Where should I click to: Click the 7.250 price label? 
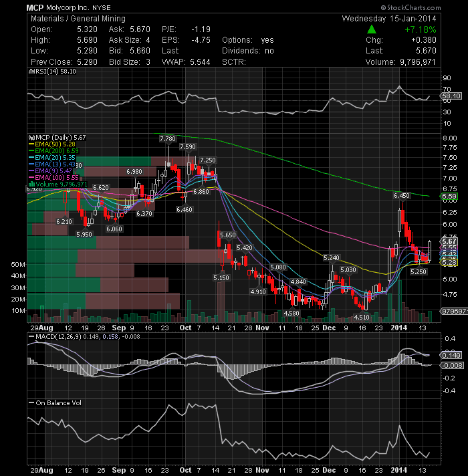208,160
